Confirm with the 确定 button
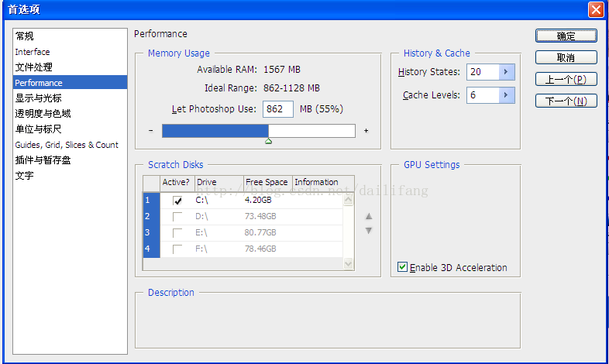 pyautogui.click(x=566, y=36)
